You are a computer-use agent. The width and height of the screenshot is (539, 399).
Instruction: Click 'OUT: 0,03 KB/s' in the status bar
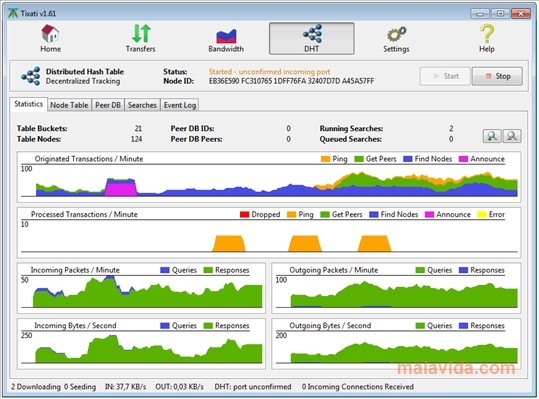[179, 387]
